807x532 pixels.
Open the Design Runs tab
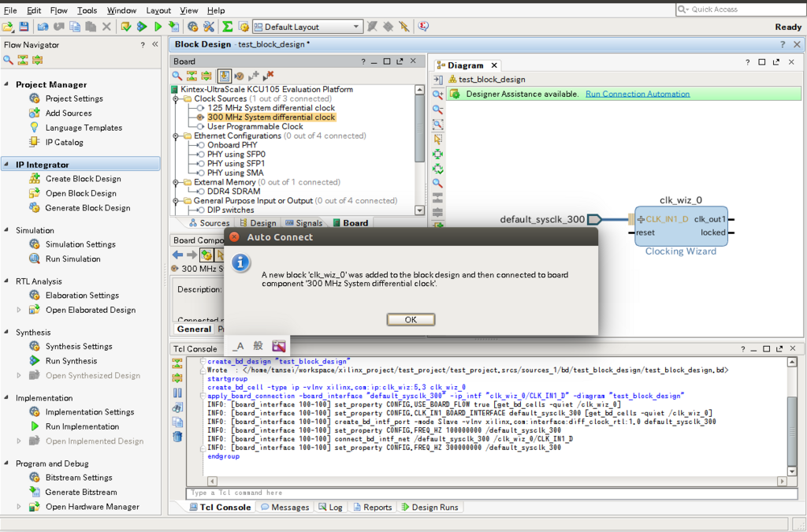pos(430,508)
